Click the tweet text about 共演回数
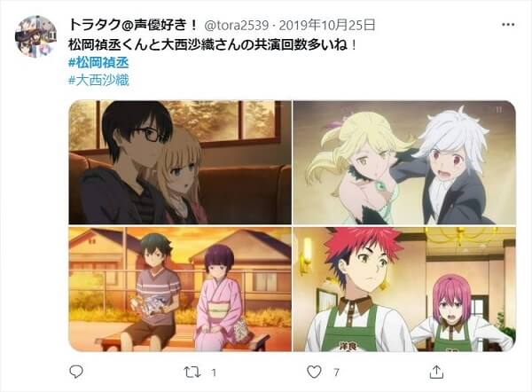The width and height of the screenshot is (532, 392). point(213,45)
